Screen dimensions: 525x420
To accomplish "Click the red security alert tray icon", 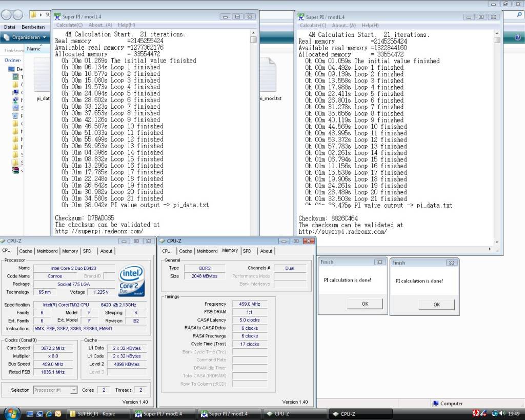I will coord(475,414).
